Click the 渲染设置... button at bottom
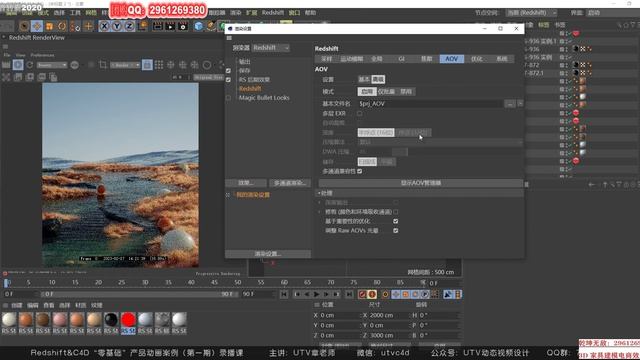The width and height of the screenshot is (640, 360). coord(268,254)
